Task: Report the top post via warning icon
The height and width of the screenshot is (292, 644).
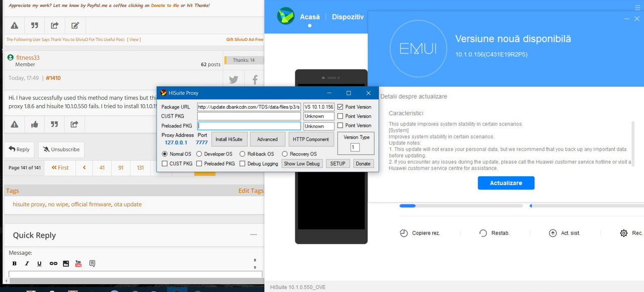Action: tap(15, 25)
